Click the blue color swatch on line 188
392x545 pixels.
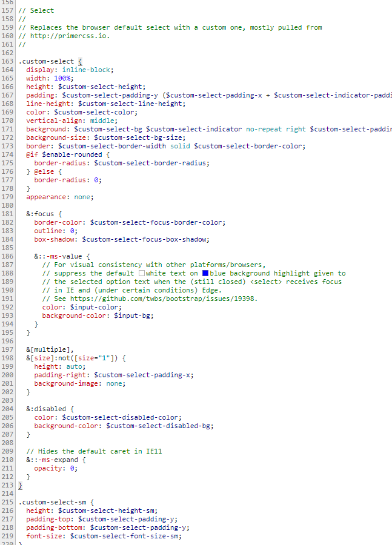pyautogui.click(x=205, y=273)
